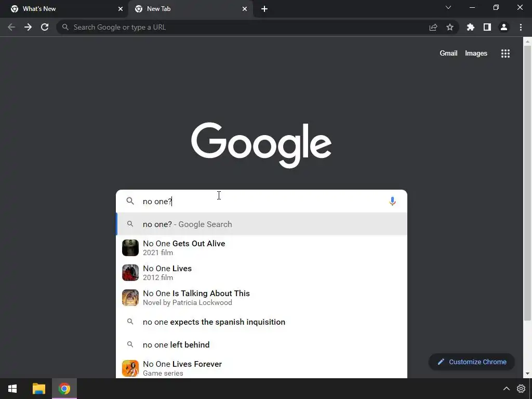Click No One Lives Forever thumbnail
The width and height of the screenshot is (532, 399).
tap(130, 368)
